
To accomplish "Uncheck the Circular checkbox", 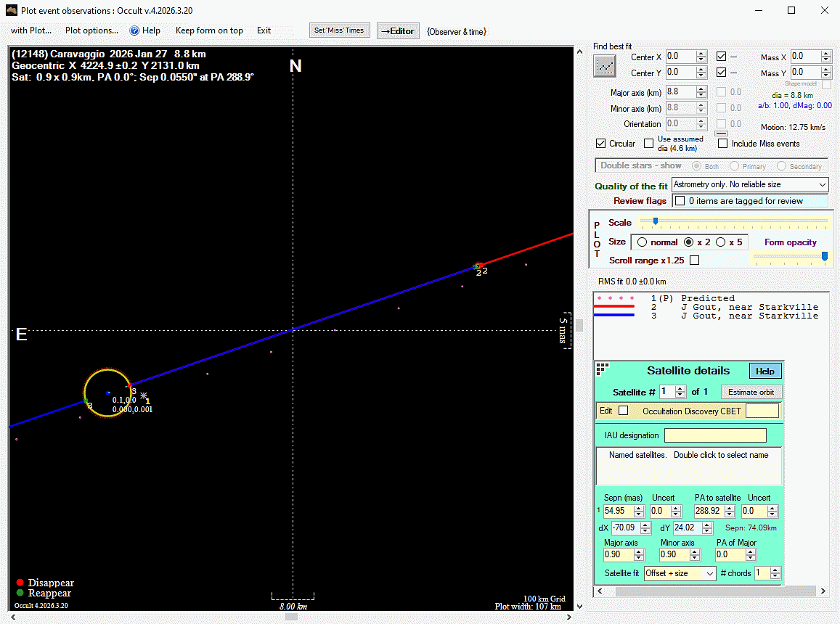I will [600, 144].
